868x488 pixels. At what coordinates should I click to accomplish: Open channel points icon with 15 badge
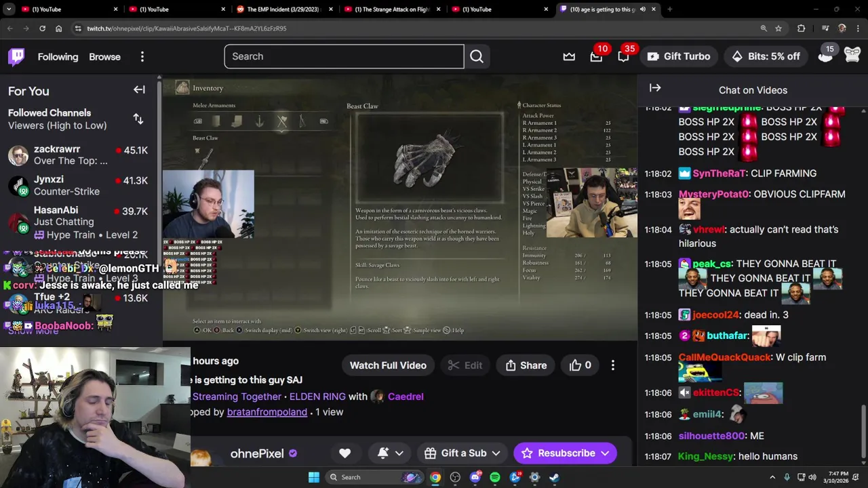click(x=825, y=56)
